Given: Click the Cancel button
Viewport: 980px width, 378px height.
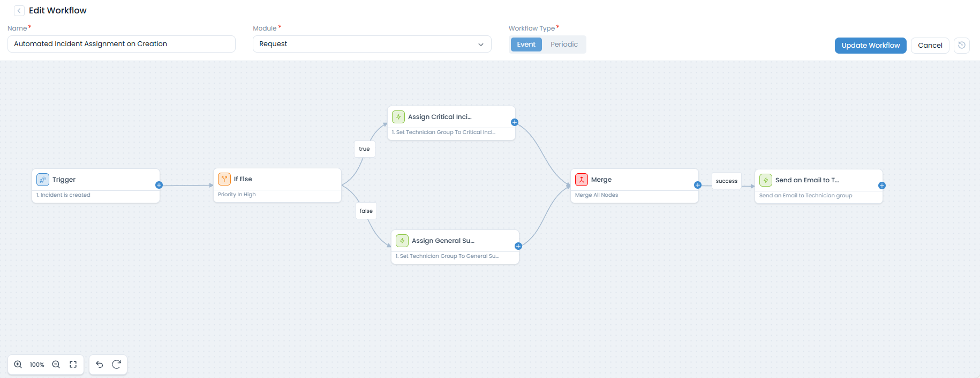Looking at the screenshot, I should [x=930, y=46].
